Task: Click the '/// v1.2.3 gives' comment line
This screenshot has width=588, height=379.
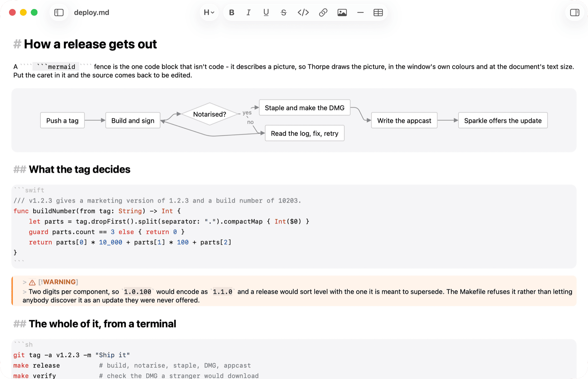Action: (x=157, y=201)
